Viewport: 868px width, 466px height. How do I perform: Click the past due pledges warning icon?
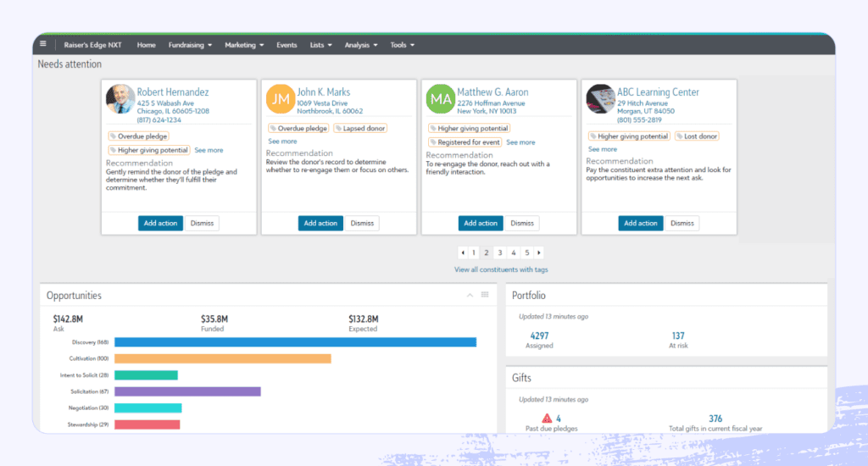547,418
